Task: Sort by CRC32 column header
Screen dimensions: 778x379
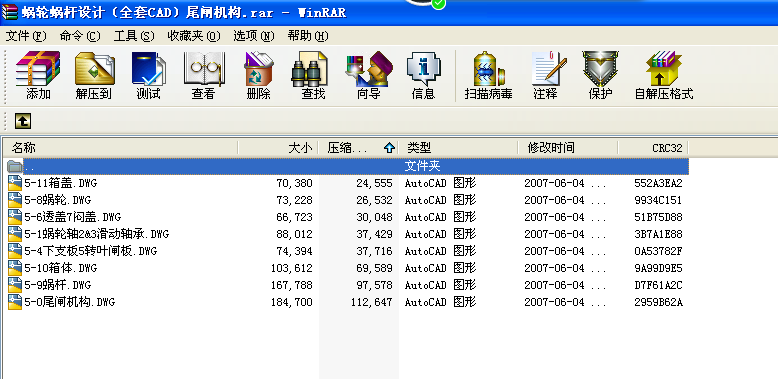Action: [653, 147]
